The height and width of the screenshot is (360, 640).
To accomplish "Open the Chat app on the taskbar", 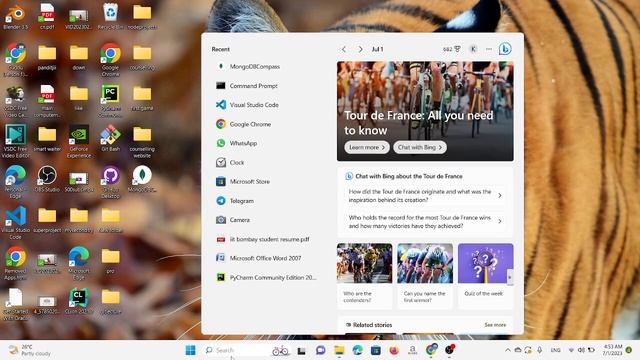I will coord(320,350).
